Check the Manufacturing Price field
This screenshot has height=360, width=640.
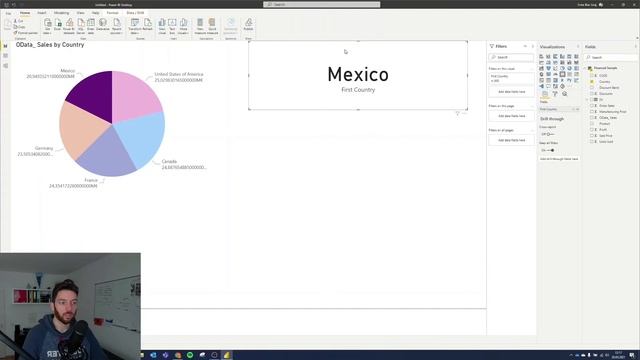tap(592, 111)
